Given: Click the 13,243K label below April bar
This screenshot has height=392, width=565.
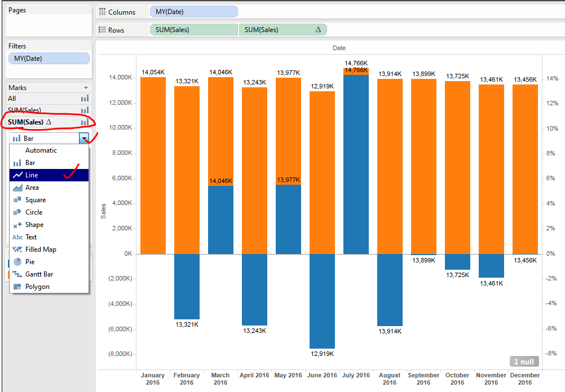Looking at the screenshot, I should tap(254, 331).
